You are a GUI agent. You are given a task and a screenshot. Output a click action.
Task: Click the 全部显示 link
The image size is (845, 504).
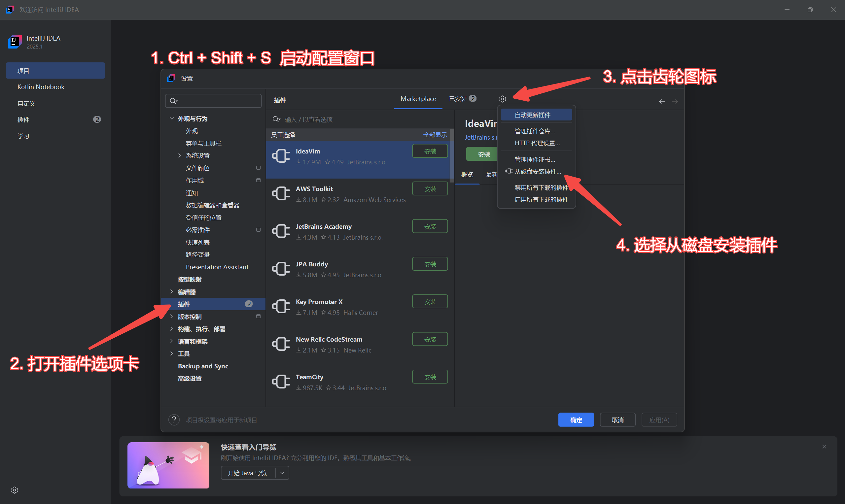[x=435, y=135]
